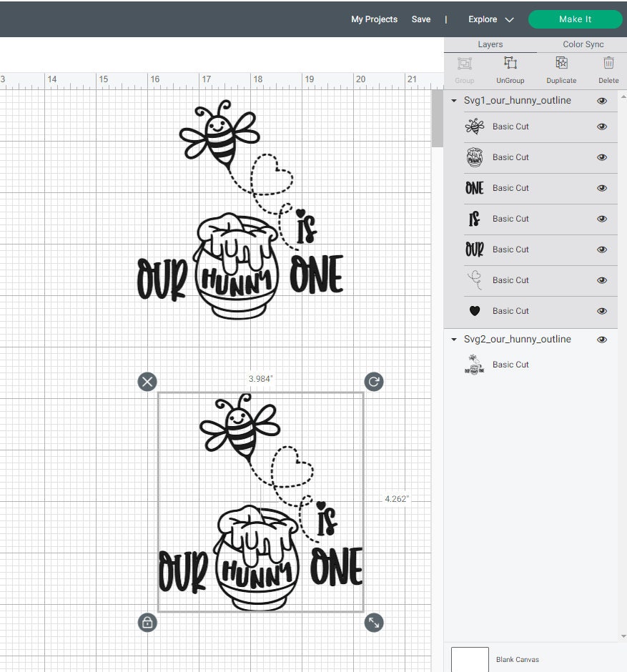Viewport: 627px width, 672px height.
Task: Select the Duplicate icon
Action: (561, 69)
